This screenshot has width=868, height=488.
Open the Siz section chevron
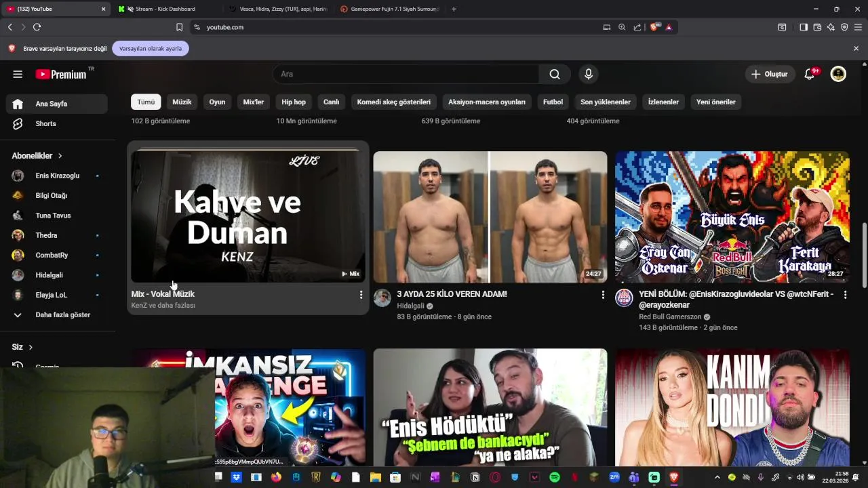31,347
